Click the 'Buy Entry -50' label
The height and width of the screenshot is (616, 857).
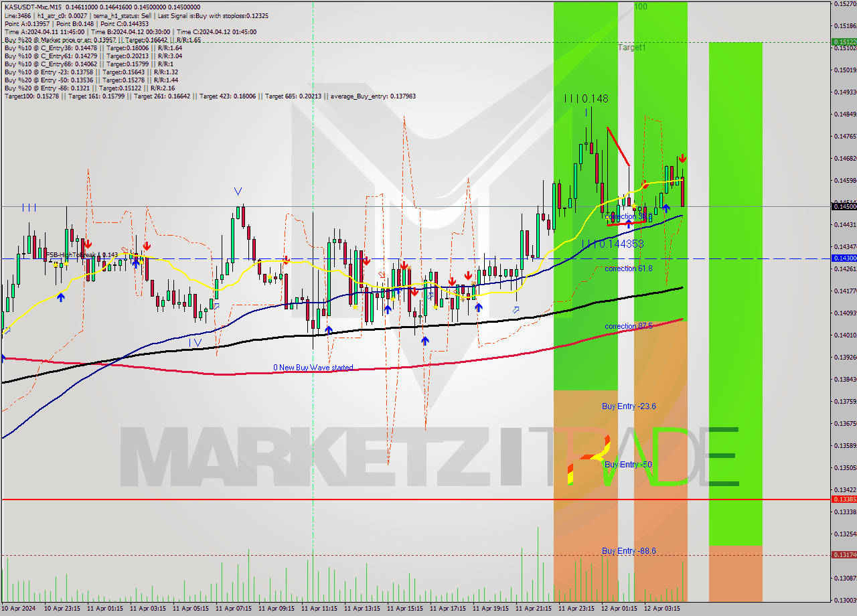click(x=628, y=464)
